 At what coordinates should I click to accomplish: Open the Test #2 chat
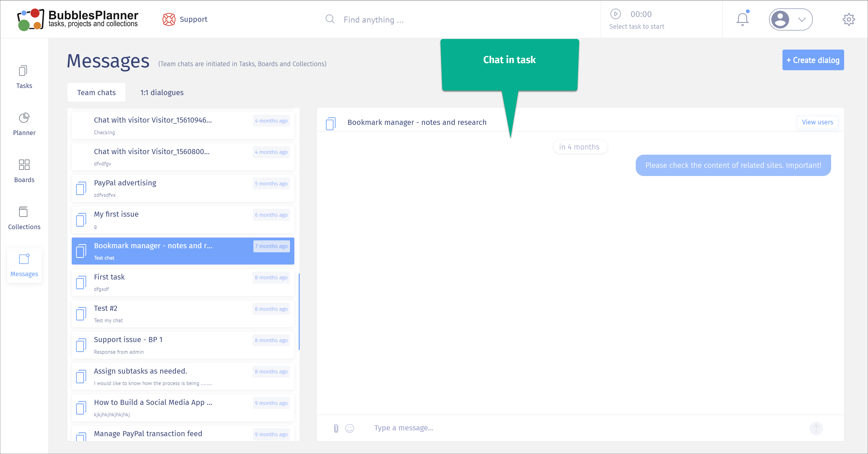[x=183, y=314]
